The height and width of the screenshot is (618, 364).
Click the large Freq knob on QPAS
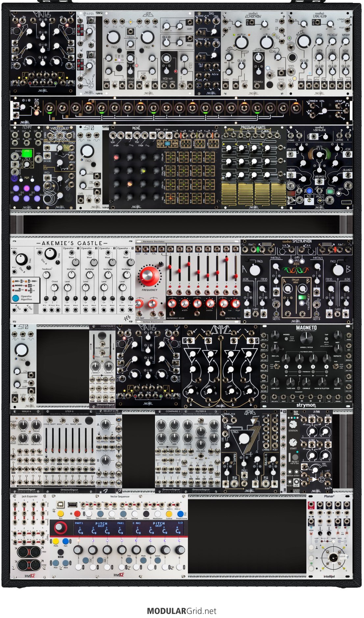point(244,438)
